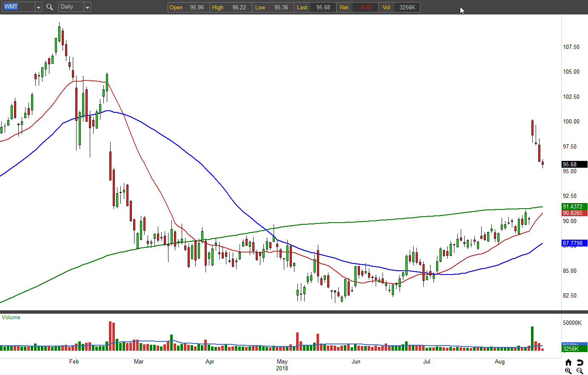
Task: Click the High price value 96.22
Action: [x=239, y=7]
